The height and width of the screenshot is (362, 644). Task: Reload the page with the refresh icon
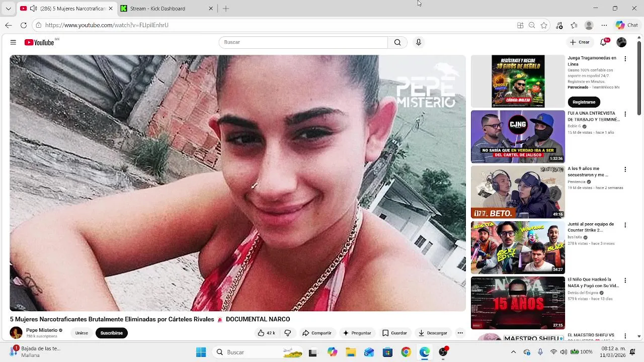pos(24,25)
